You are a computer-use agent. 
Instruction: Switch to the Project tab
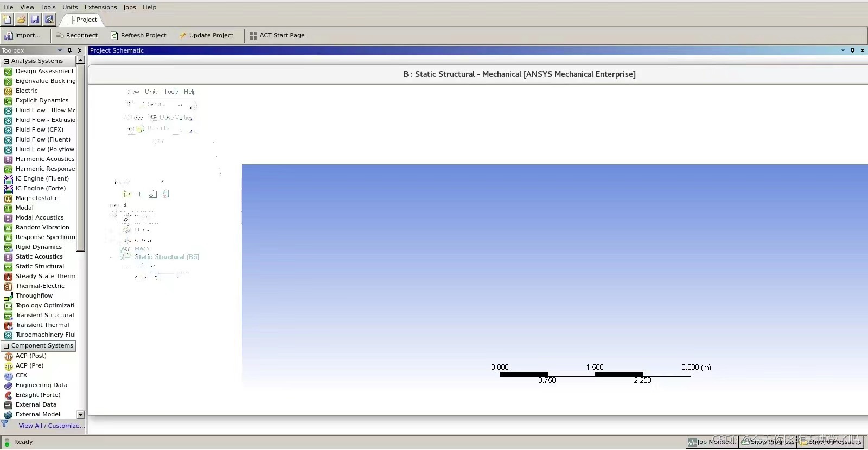82,20
